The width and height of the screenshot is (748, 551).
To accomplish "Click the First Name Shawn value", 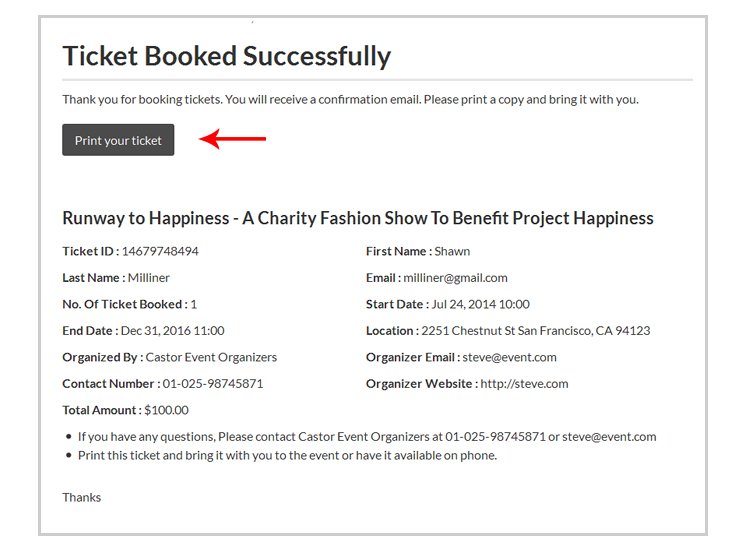I will coord(452,251).
